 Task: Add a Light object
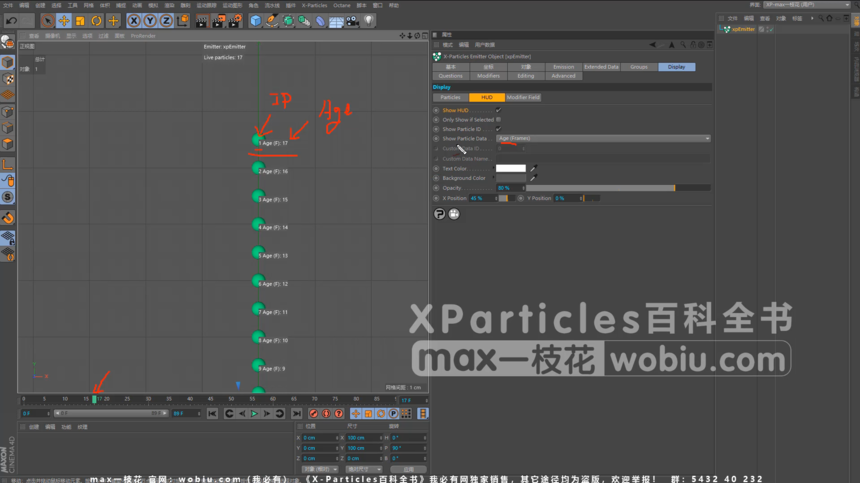pyautogui.click(x=369, y=21)
